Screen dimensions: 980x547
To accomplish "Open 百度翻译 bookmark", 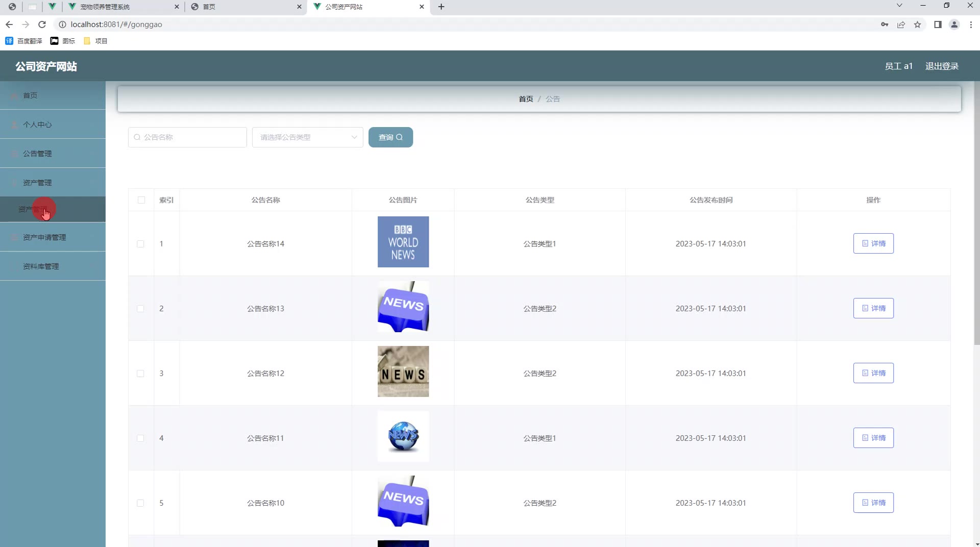I will pos(24,41).
